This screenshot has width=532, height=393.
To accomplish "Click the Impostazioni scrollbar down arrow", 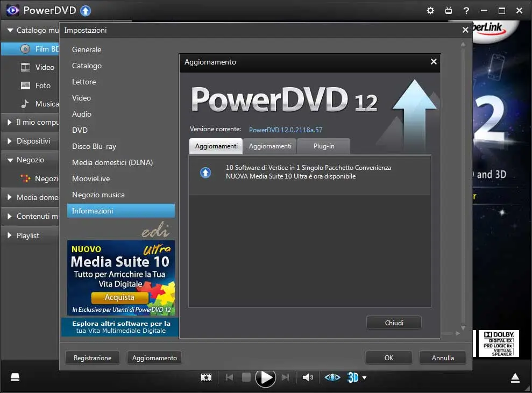I will click(463, 327).
